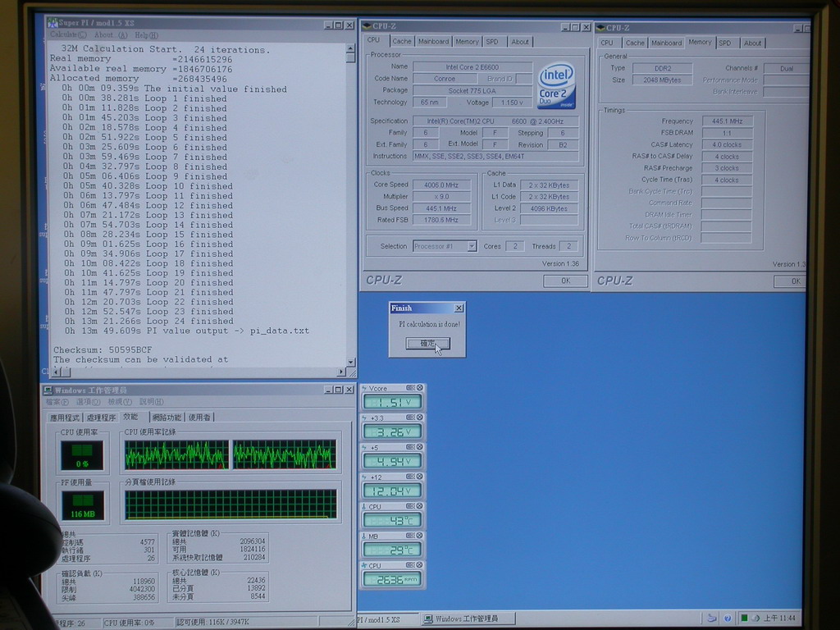
Task: Dismiss the +12 widget with its X icon
Action: (419, 477)
